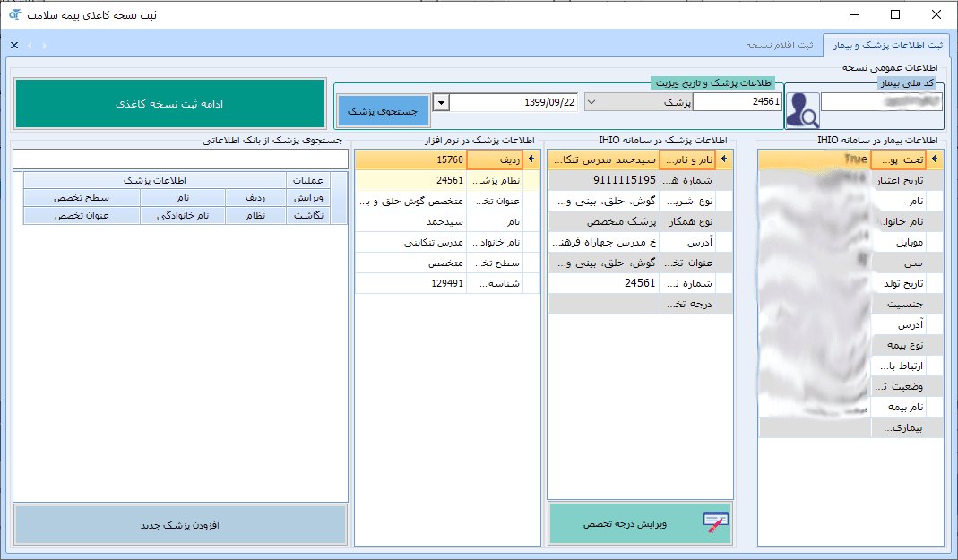Click the patient search icon with magnifier

coord(802,110)
